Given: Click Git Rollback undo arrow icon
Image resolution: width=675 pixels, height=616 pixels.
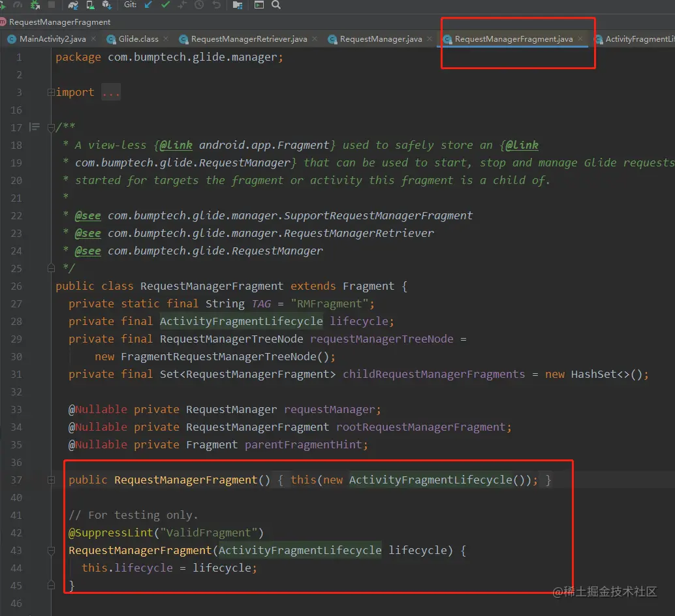Looking at the screenshot, I should click(x=217, y=5).
